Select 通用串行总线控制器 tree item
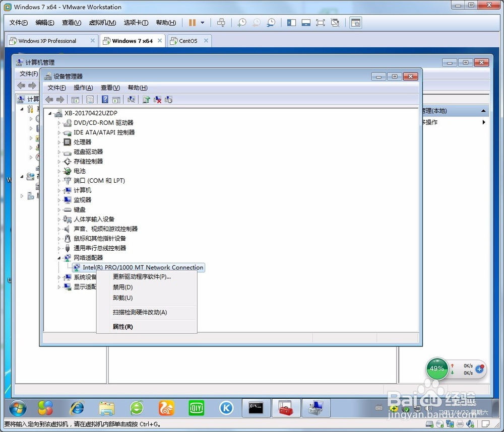Image resolution: width=504 pixels, height=432 pixels. [x=100, y=248]
